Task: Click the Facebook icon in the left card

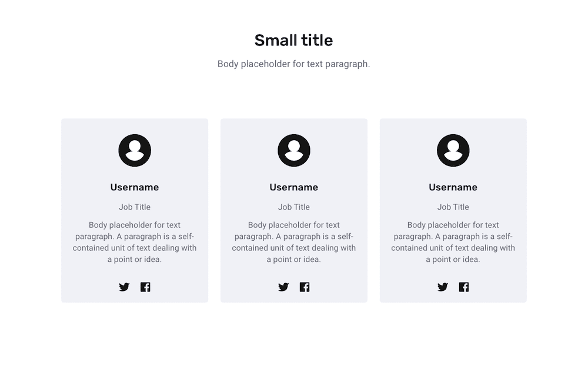Action: [145, 287]
